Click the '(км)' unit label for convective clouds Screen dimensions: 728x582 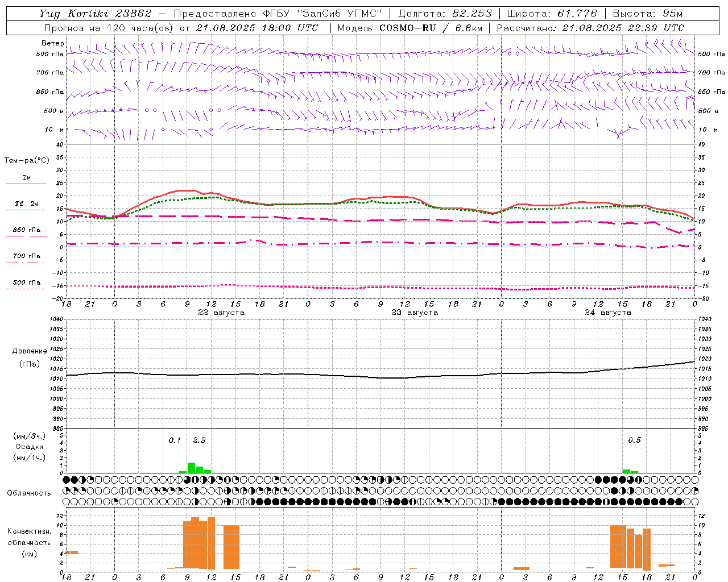(x=30, y=553)
